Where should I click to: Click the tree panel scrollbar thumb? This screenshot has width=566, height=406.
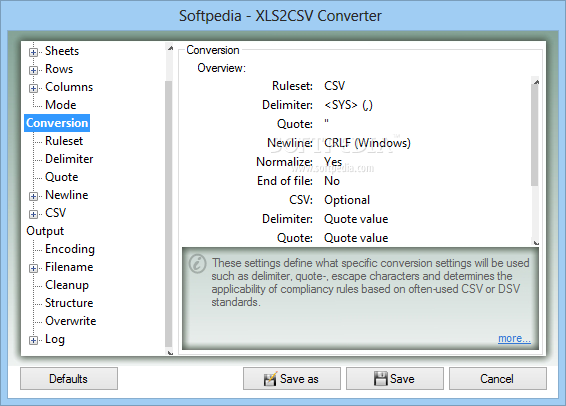click(x=169, y=214)
